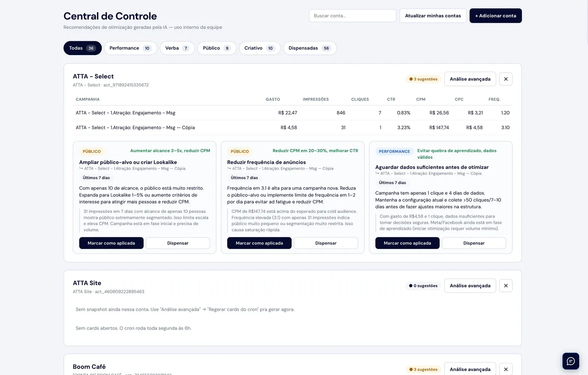Click the FREQ. column header
Image resolution: width=588 pixels, height=375 pixels.
pyautogui.click(x=494, y=100)
